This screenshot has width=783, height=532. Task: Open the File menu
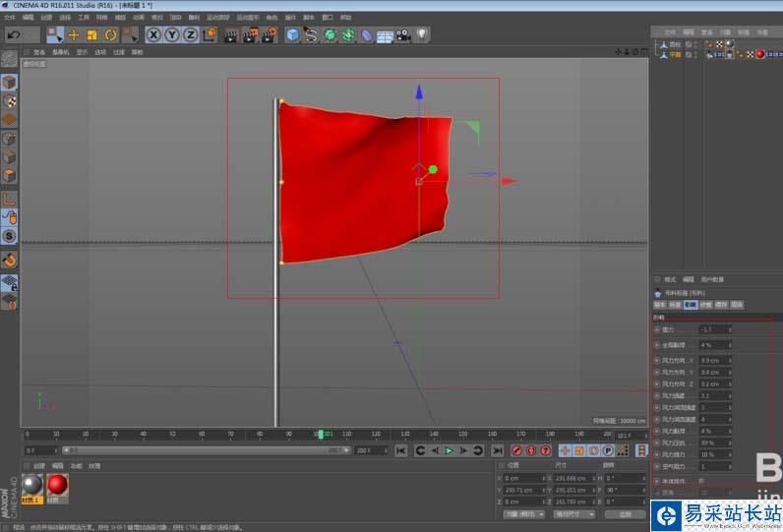[x=9, y=17]
